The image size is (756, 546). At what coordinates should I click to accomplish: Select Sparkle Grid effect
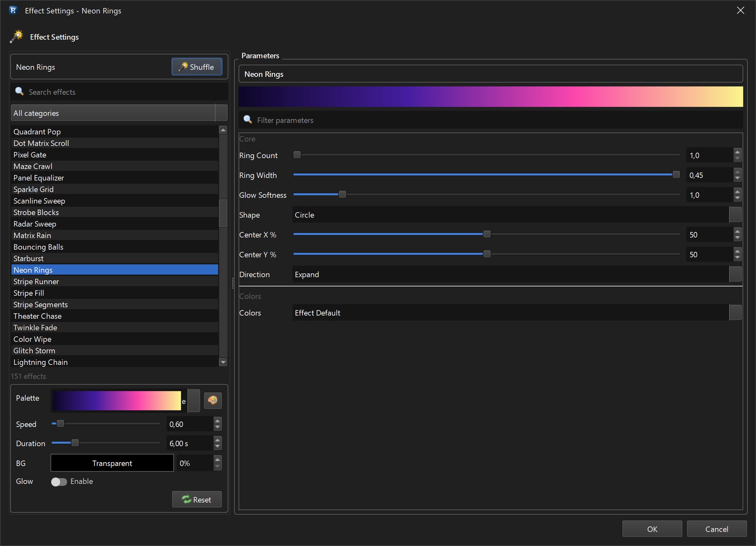pos(115,189)
